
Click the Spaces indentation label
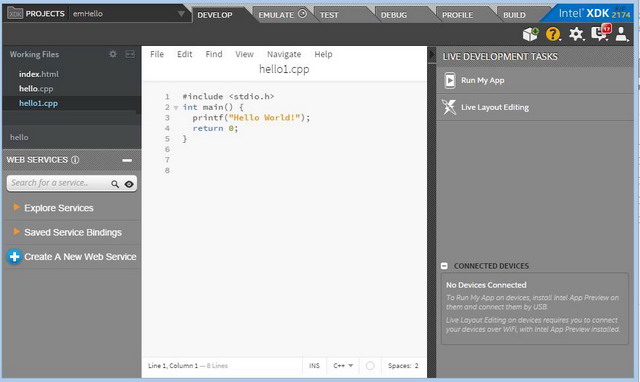tap(400, 366)
